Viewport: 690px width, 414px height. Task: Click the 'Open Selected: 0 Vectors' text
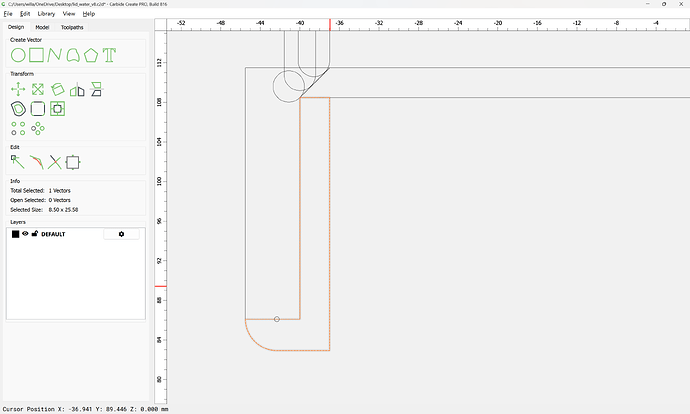[x=40, y=200]
